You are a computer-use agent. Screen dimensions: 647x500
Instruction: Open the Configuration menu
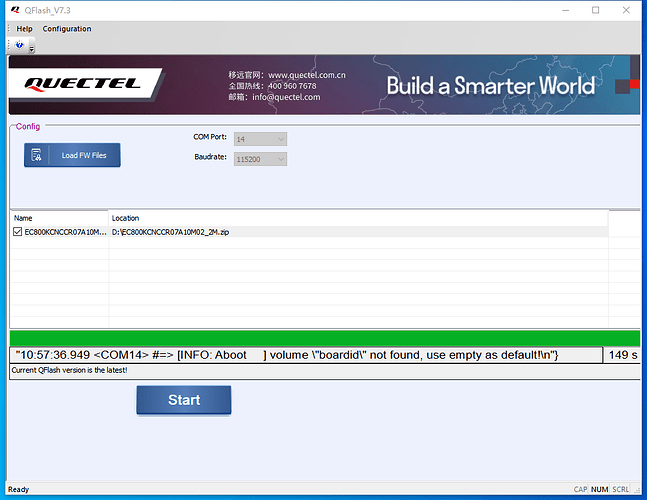click(67, 29)
